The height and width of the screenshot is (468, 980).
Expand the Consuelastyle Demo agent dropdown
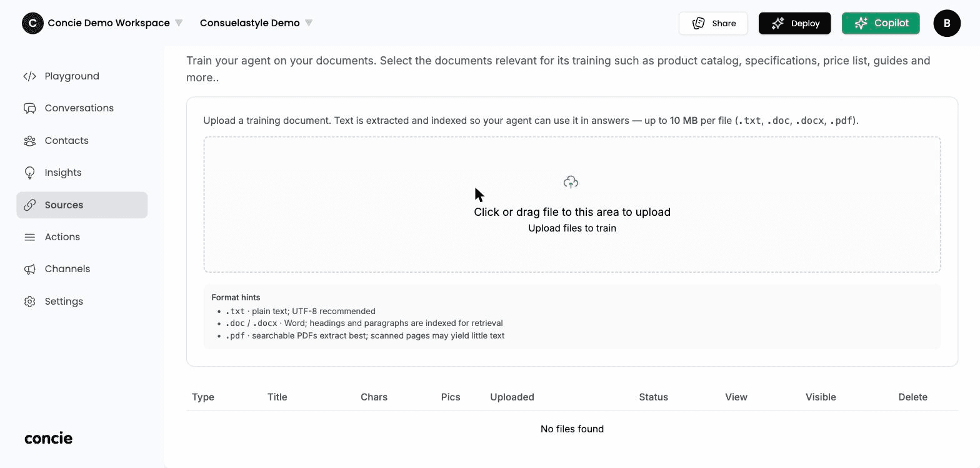coord(309,23)
